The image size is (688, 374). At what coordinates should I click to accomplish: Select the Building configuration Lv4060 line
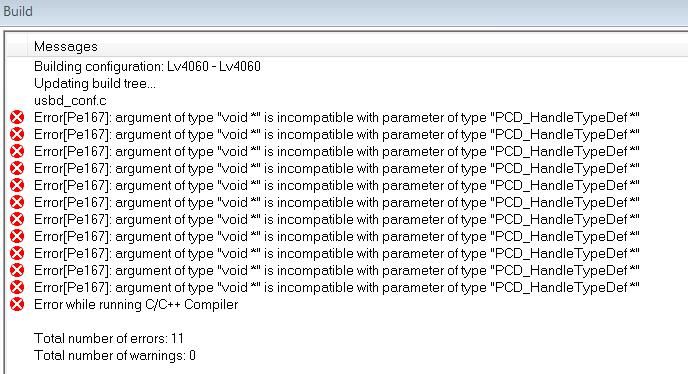pyautogui.click(x=147, y=66)
